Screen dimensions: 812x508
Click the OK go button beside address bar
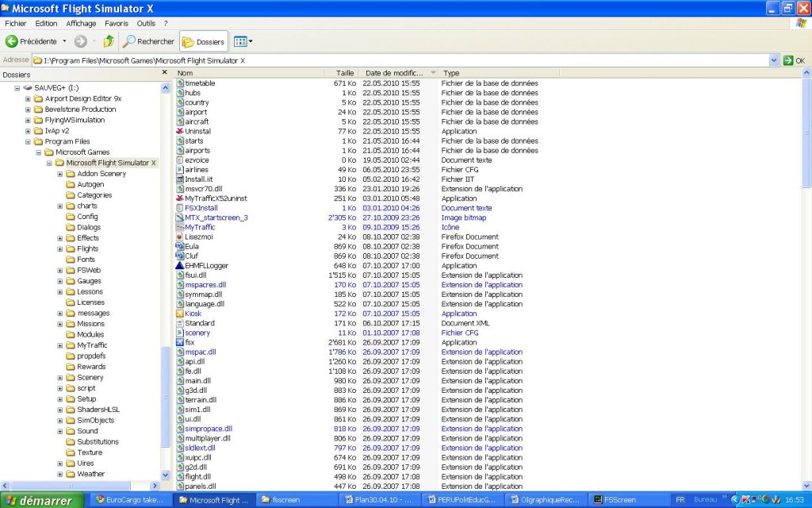[794, 60]
